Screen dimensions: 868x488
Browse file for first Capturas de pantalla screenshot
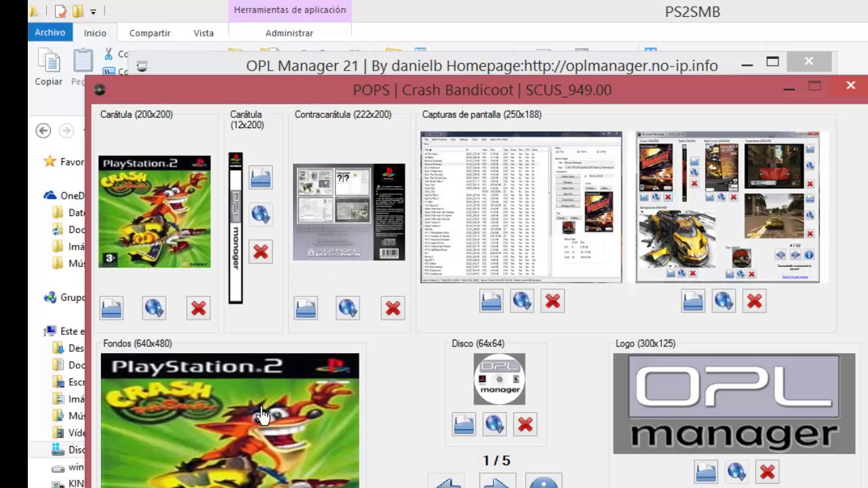coord(491,301)
